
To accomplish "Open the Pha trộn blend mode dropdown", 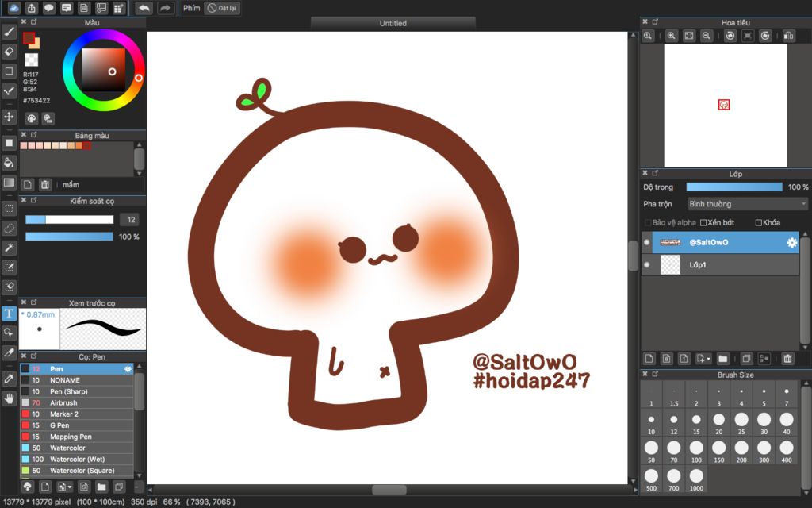I will (x=747, y=204).
